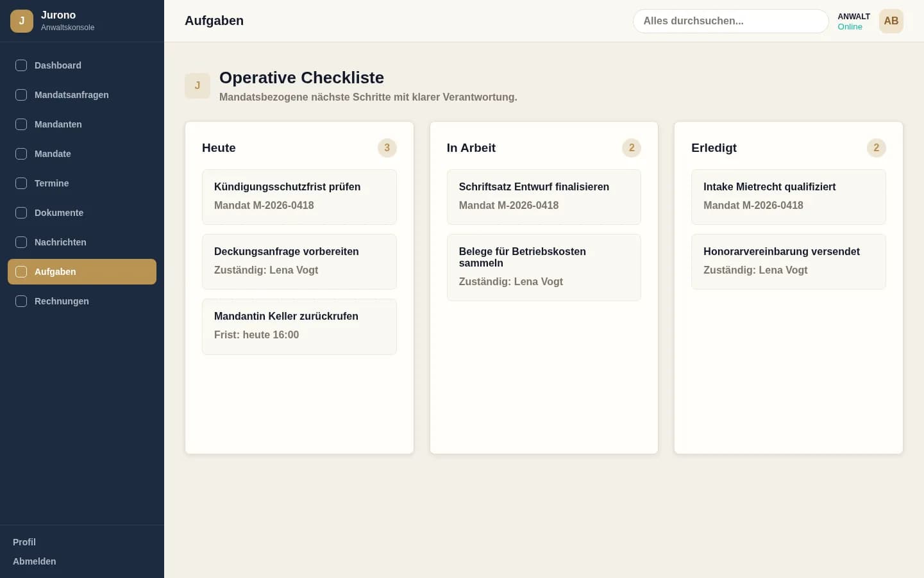
Task: Open the Deckungsanfrage vorbereiten task card
Action: click(299, 261)
